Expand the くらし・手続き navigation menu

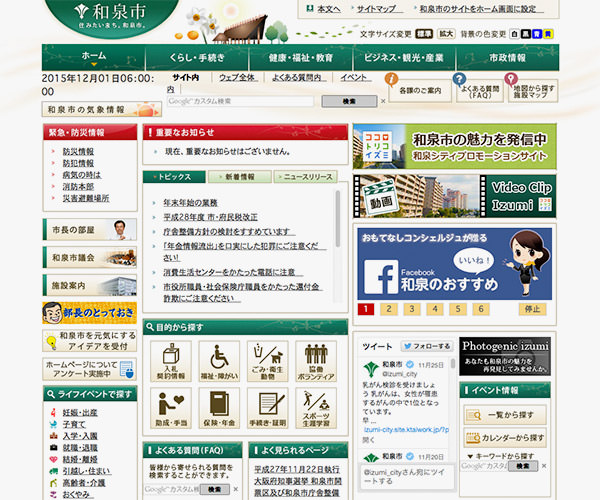point(195,58)
